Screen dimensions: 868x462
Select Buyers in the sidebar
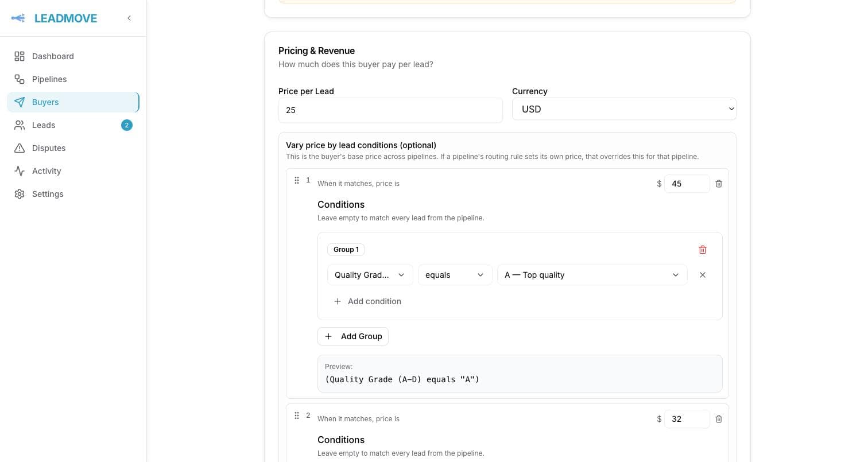click(73, 102)
